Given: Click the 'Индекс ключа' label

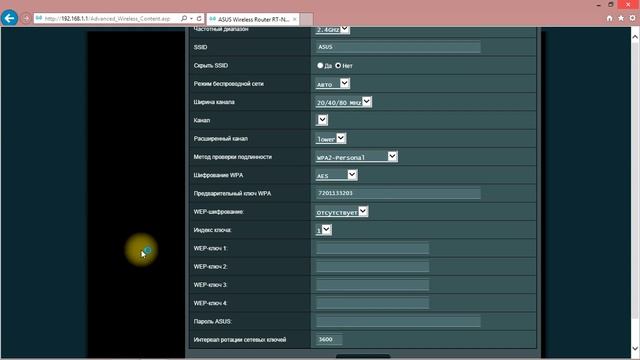Looking at the screenshot, I should click(x=212, y=230).
